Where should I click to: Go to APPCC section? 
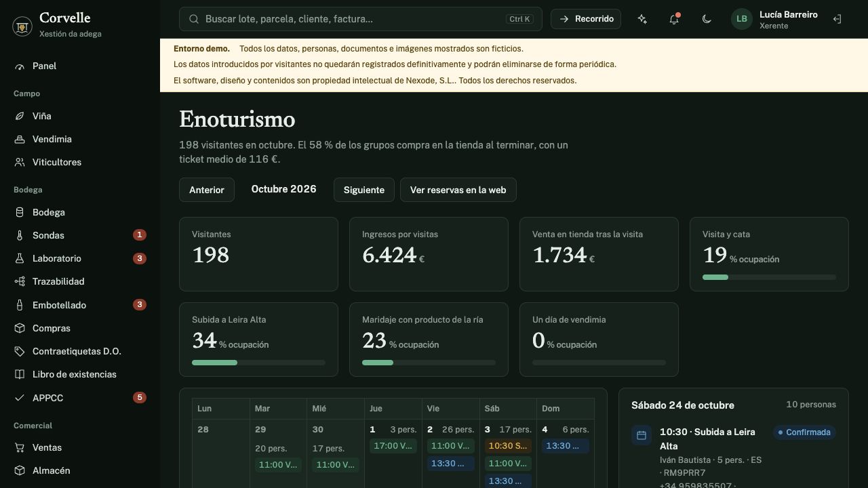pos(80,398)
